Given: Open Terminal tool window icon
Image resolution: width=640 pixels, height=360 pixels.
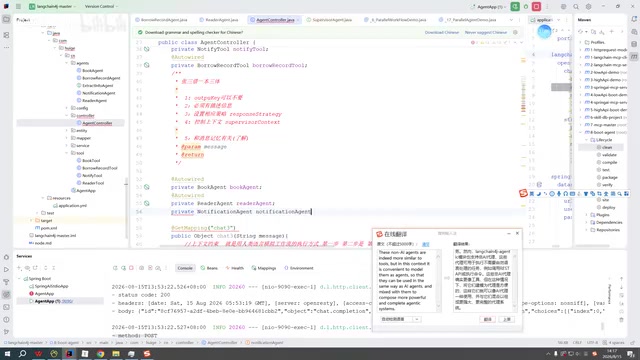Looking at the screenshot, I should pos(6,307).
